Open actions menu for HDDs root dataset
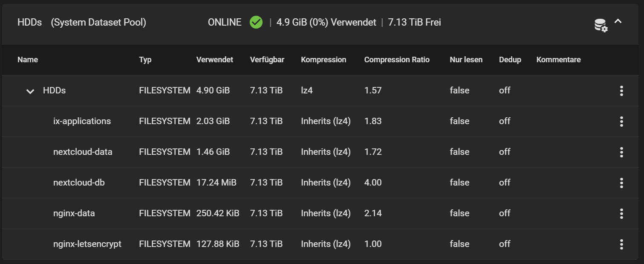Image resolution: width=644 pixels, height=264 pixels. 621,90
